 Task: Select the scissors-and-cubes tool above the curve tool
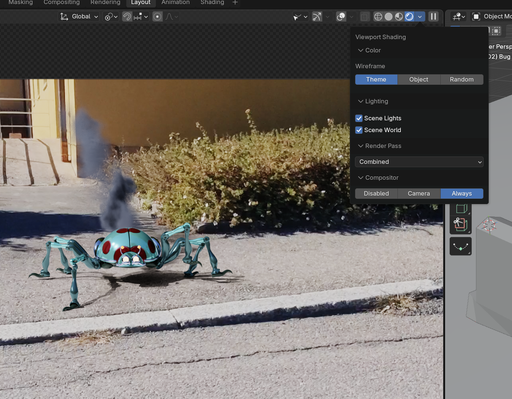[460, 224]
